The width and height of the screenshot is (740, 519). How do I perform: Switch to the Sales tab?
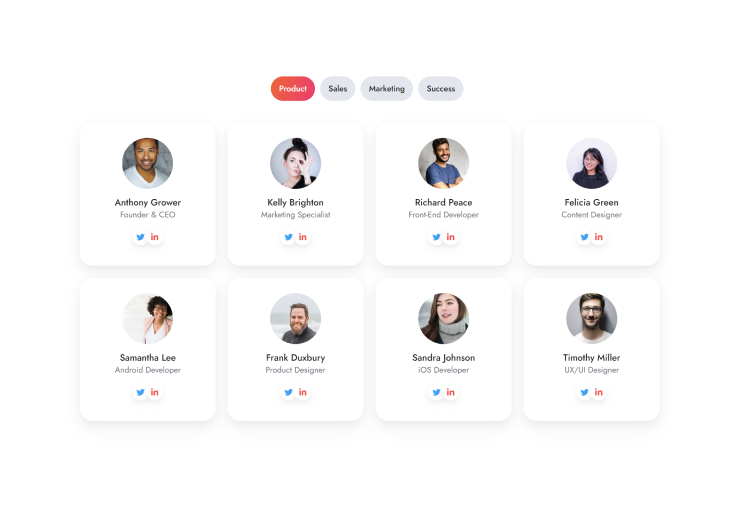tap(337, 89)
